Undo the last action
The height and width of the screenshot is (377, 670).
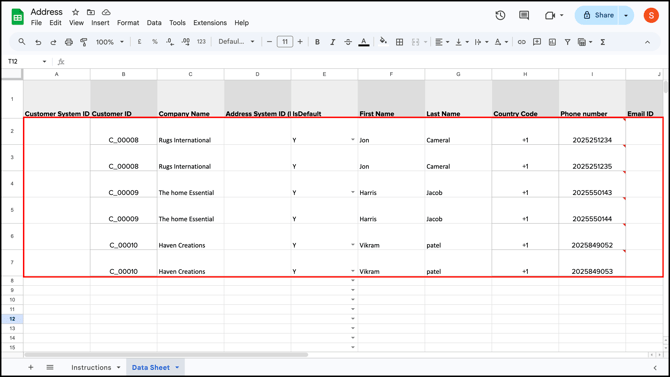pyautogui.click(x=38, y=42)
